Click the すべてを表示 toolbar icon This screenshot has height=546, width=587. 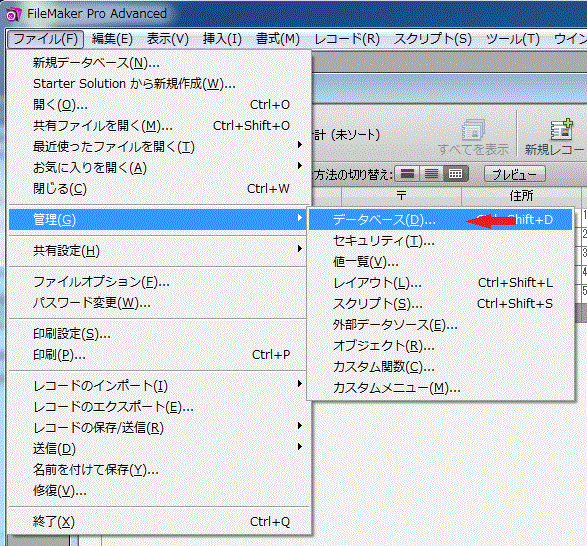[x=473, y=130]
